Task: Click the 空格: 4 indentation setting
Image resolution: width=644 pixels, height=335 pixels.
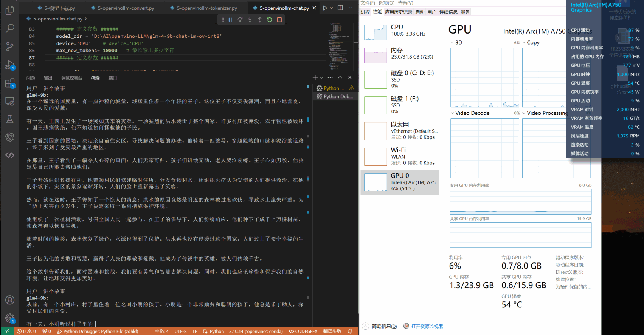Action: pyautogui.click(x=161, y=331)
